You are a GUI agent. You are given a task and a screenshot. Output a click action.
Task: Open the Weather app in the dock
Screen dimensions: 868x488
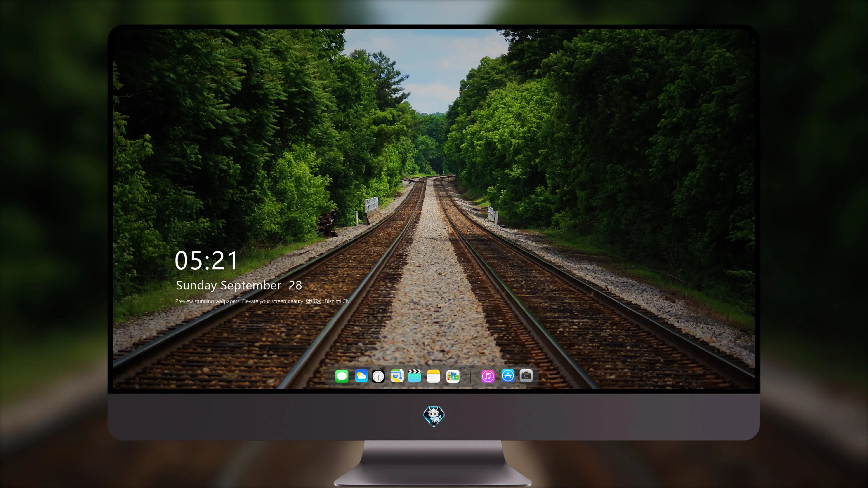click(361, 376)
